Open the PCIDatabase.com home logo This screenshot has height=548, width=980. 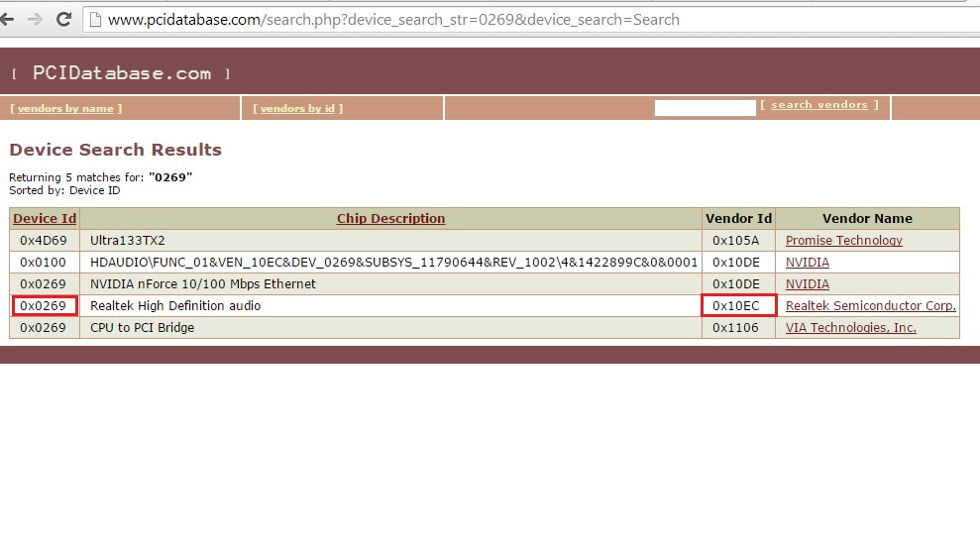click(121, 73)
